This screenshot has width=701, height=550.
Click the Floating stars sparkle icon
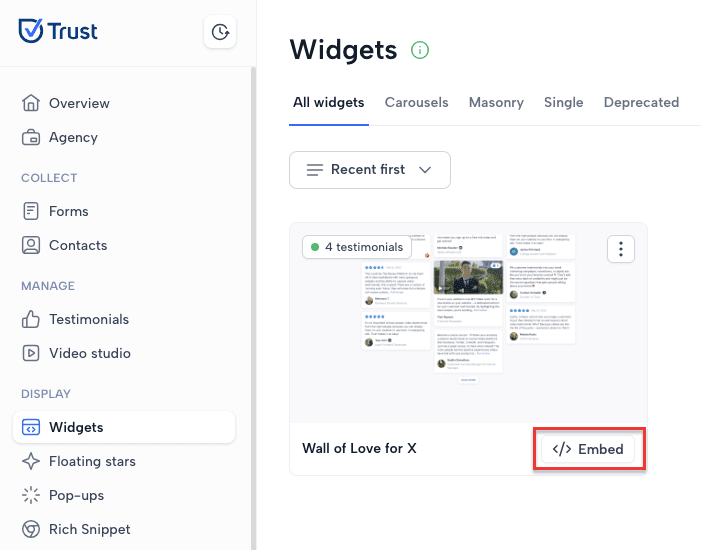31,461
